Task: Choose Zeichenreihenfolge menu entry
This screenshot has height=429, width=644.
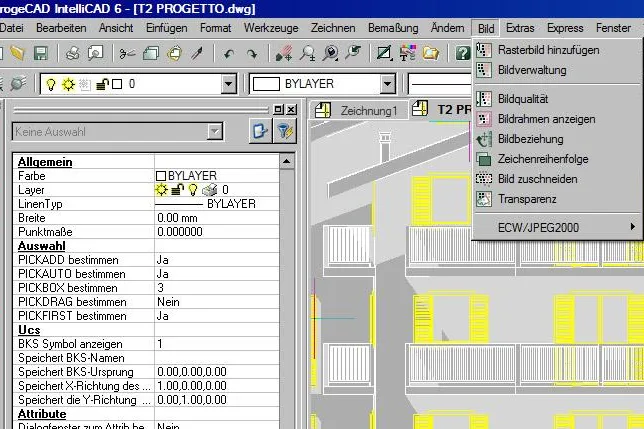Action: [557, 159]
